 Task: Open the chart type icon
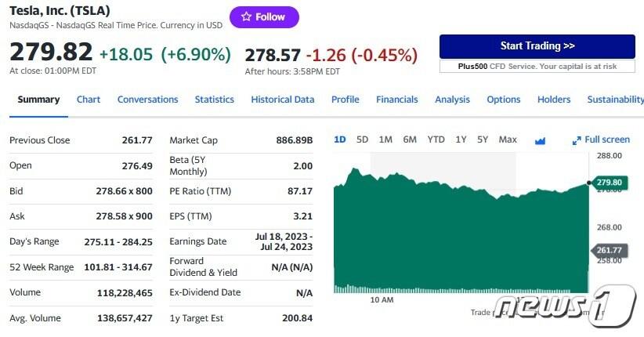540,140
